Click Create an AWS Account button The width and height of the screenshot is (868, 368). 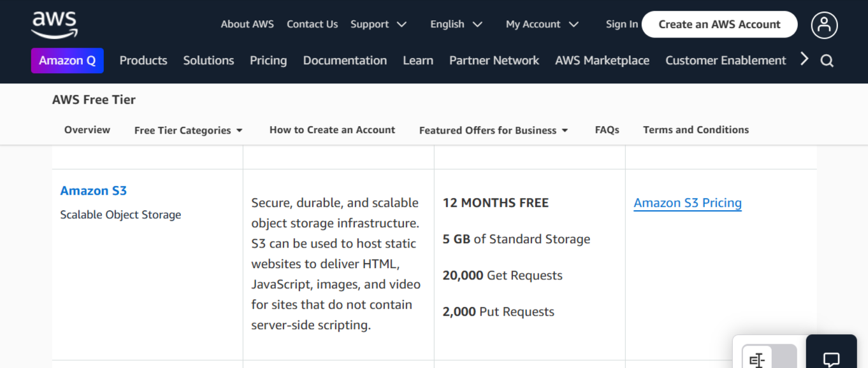[x=720, y=24]
